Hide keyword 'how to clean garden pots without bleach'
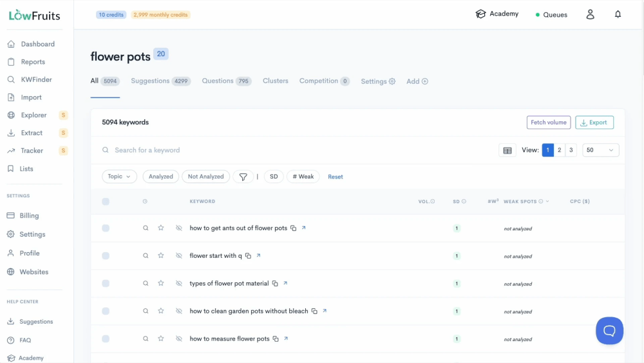This screenshot has width=644, height=363. pyautogui.click(x=178, y=311)
